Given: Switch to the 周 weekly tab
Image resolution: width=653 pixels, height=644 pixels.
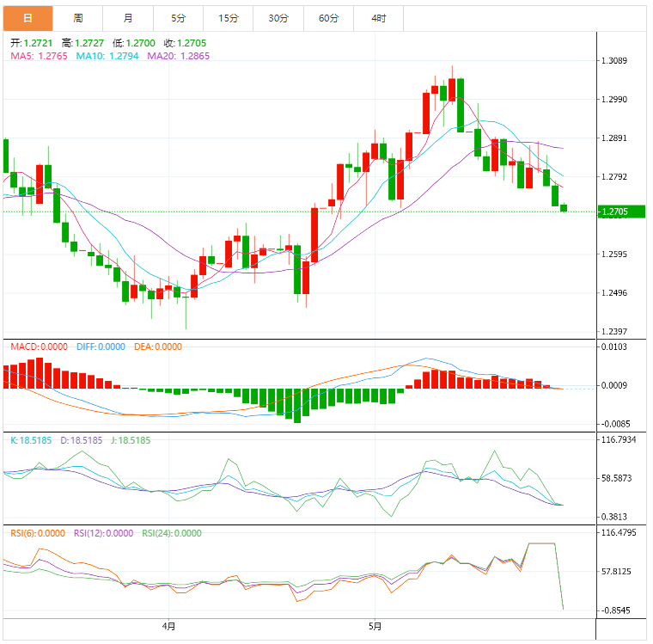Looking at the screenshot, I should pos(78,18).
